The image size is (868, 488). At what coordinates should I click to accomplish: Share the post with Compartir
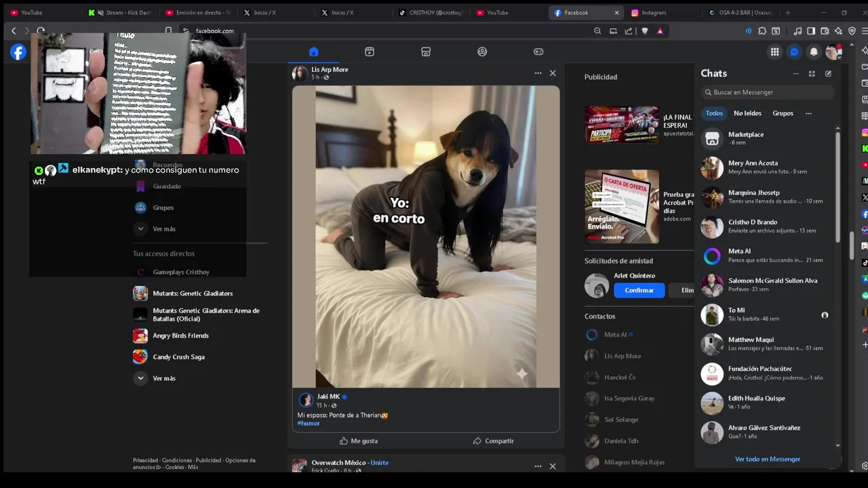click(493, 441)
